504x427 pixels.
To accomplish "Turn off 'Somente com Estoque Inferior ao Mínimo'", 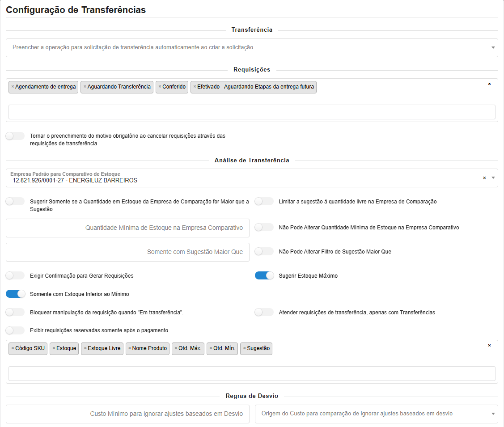I will (15, 294).
